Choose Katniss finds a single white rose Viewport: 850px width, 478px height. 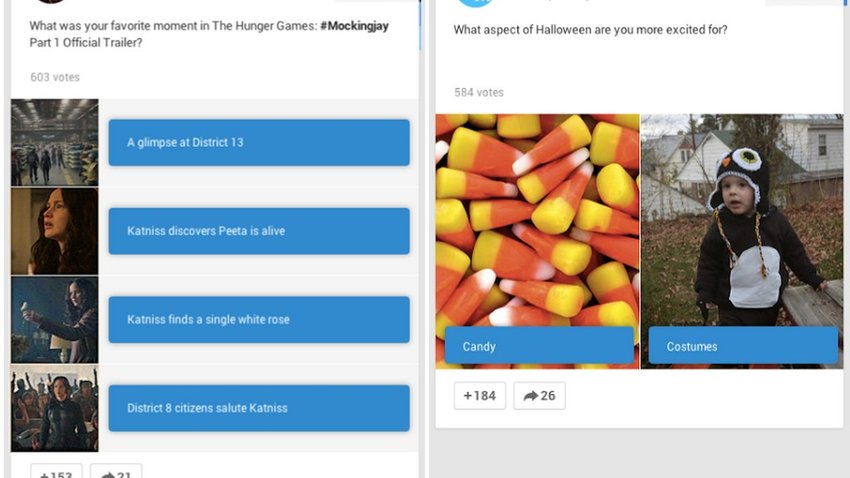(x=259, y=320)
